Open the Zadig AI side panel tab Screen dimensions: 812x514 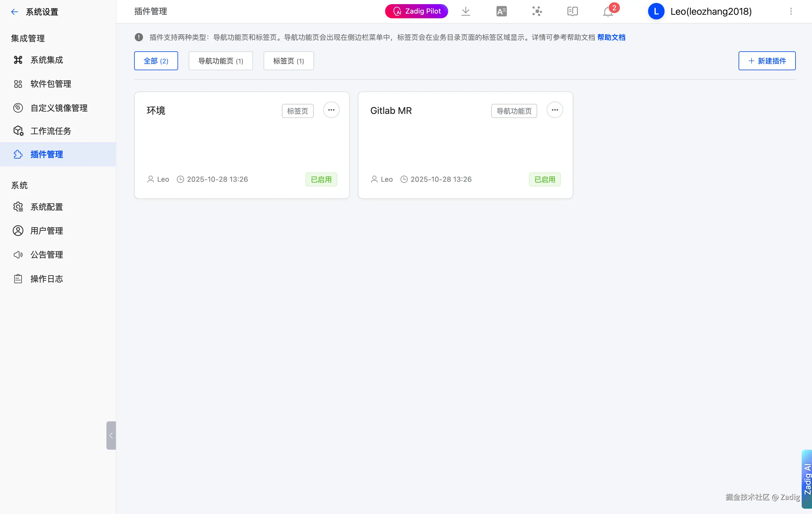click(x=807, y=479)
